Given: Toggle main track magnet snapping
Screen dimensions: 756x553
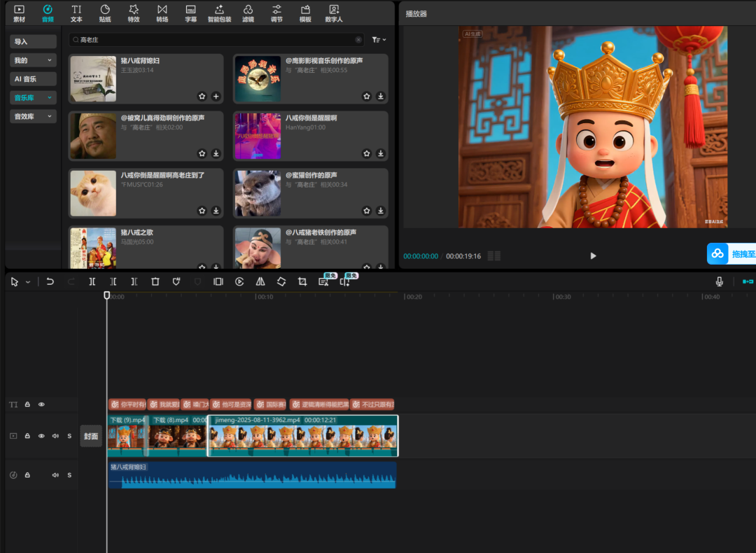Looking at the screenshot, I should coord(748,282).
